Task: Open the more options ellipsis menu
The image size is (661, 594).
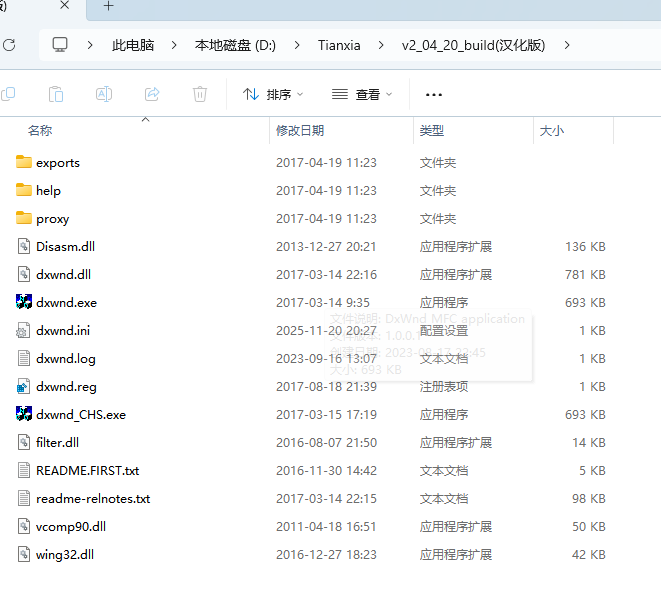Action: point(433,94)
